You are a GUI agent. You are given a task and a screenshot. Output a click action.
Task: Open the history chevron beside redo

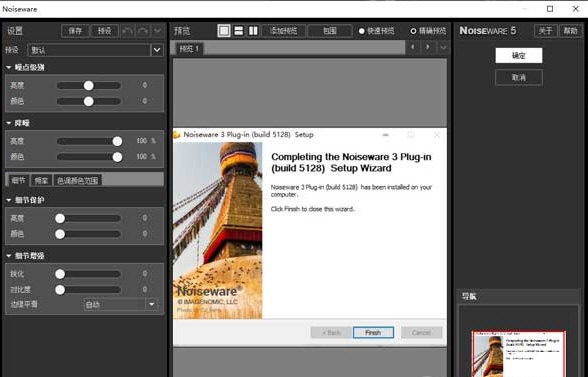pyautogui.click(x=158, y=30)
